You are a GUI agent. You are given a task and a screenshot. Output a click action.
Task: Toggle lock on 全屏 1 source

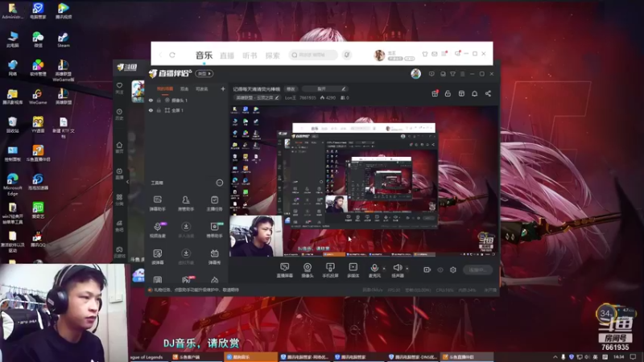(159, 110)
